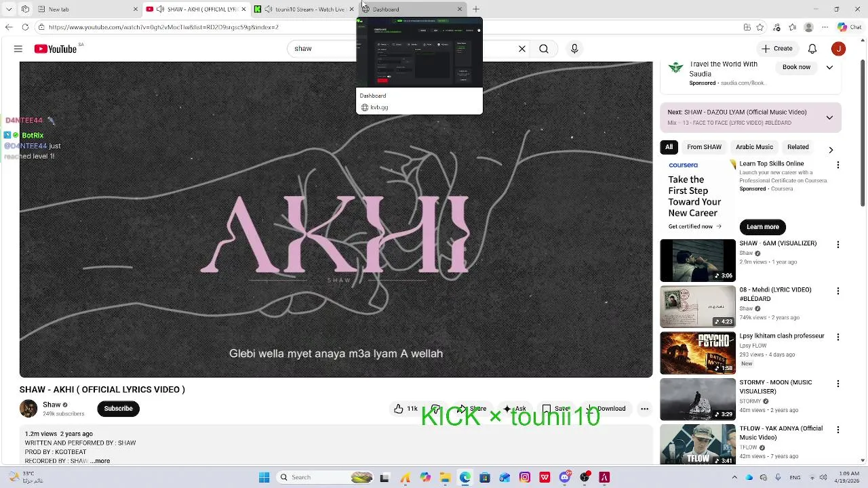Open options for STORMY - MOON video

838,384
